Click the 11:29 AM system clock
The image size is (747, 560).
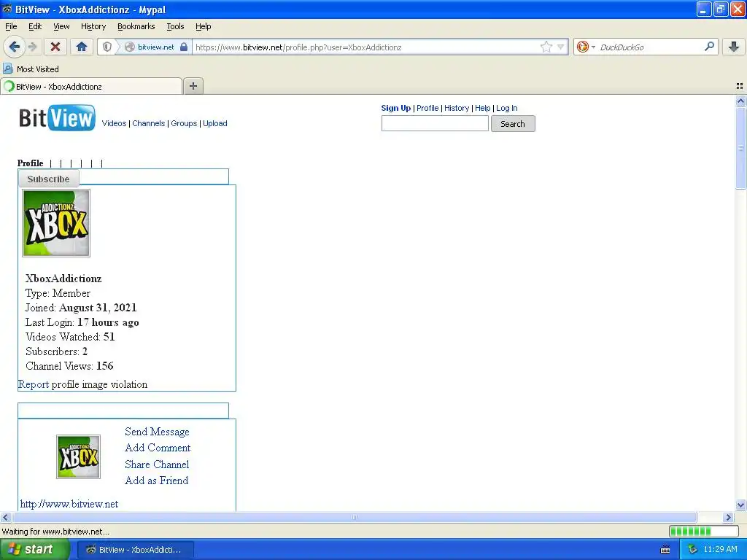pyautogui.click(x=720, y=550)
